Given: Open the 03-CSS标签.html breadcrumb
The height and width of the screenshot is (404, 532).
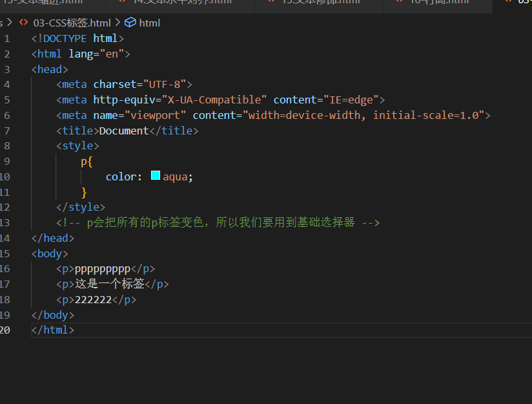Looking at the screenshot, I should pos(72,23).
